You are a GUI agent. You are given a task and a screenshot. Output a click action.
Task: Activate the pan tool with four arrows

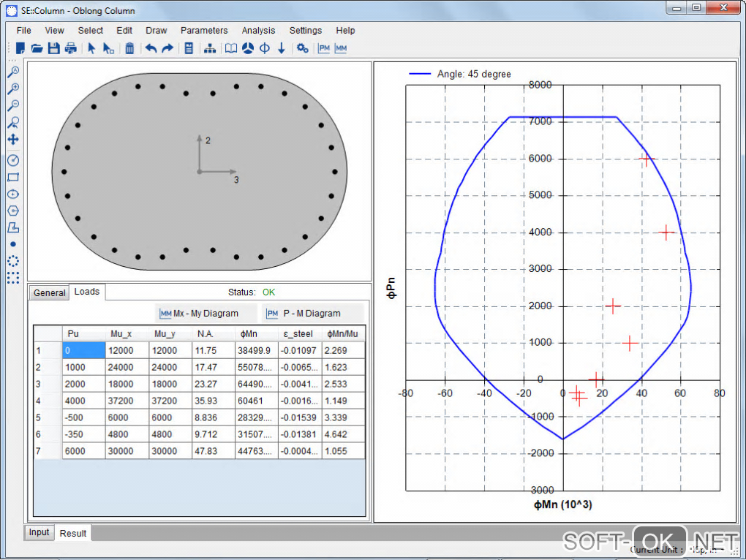point(12,139)
